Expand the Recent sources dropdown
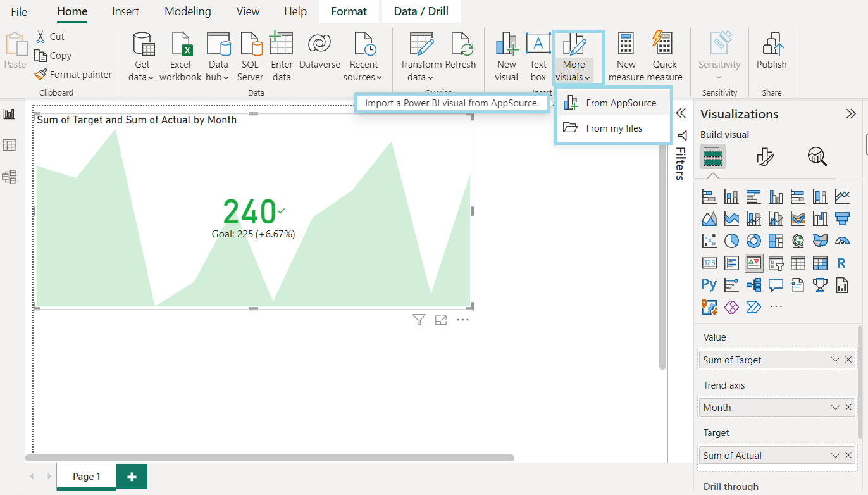868x495 pixels. click(363, 57)
